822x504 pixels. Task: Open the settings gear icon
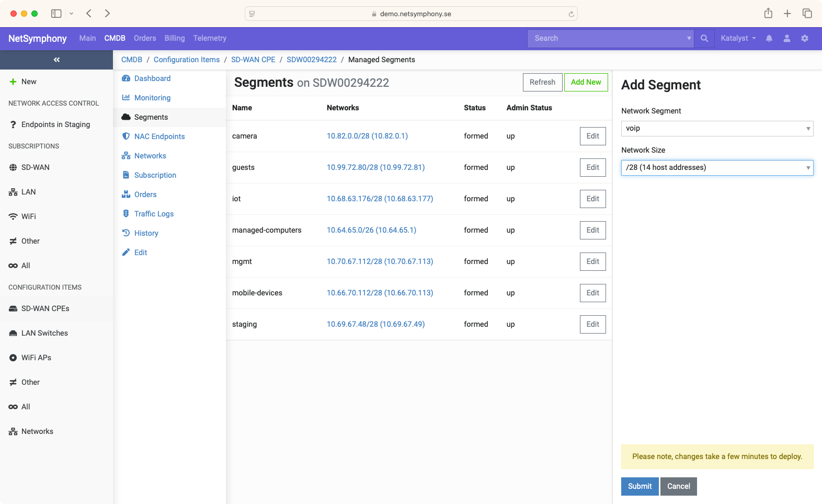805,38
